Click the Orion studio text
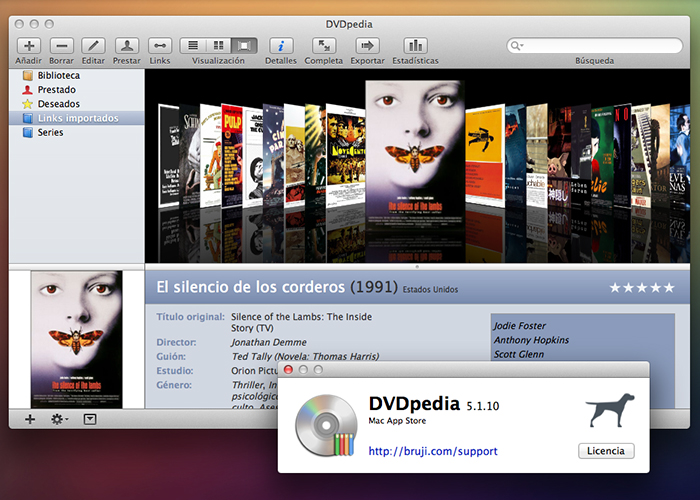The image size is (700, 500). click(x=254, y=371)
